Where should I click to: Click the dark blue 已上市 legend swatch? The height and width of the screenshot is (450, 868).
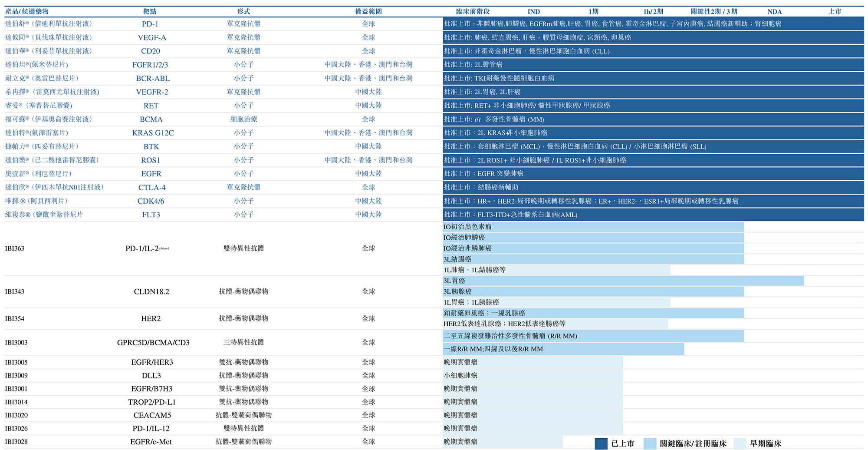pyautogui.click(x=601, y=443)
